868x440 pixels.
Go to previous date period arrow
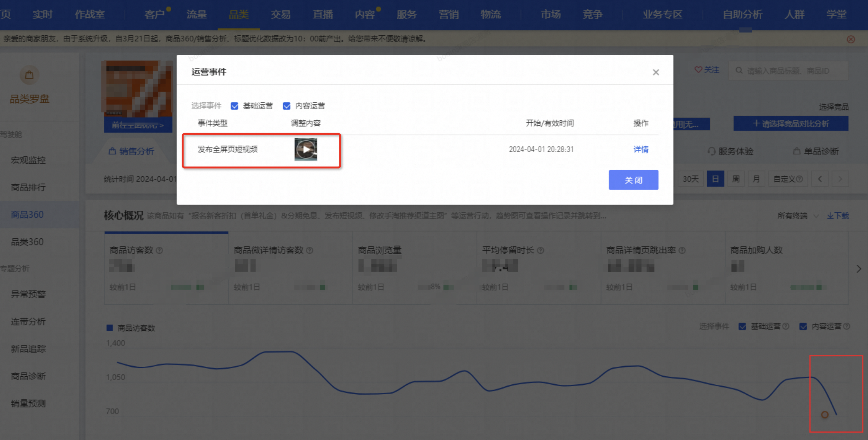[x=819, y=179]
